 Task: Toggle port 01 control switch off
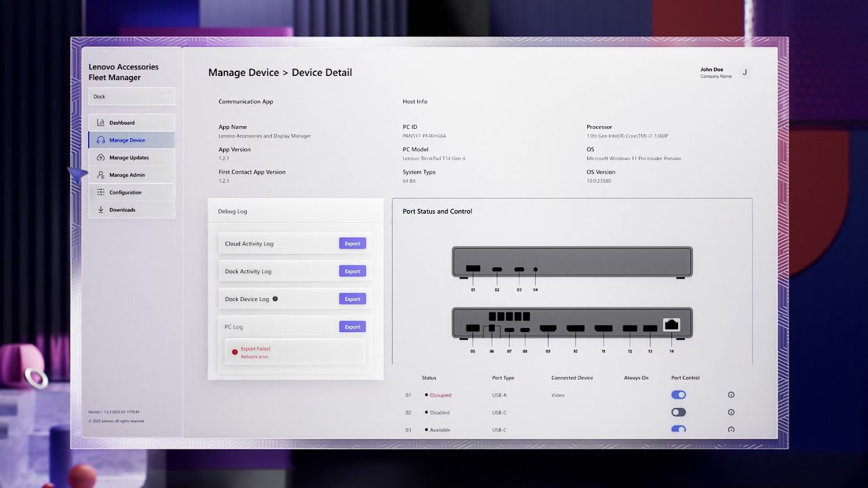coord(678,394)
